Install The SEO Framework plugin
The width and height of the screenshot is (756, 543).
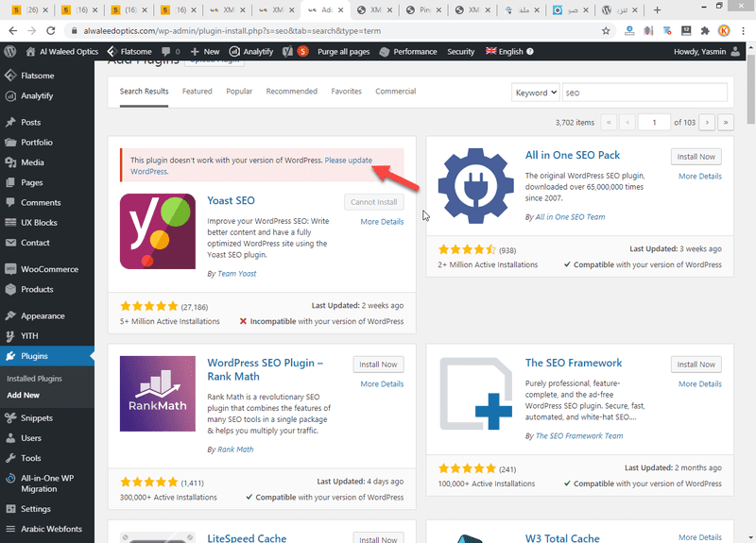click(696, 365)
